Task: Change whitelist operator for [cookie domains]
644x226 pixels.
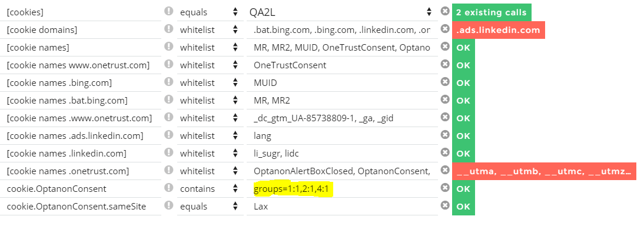Action: 210,30
